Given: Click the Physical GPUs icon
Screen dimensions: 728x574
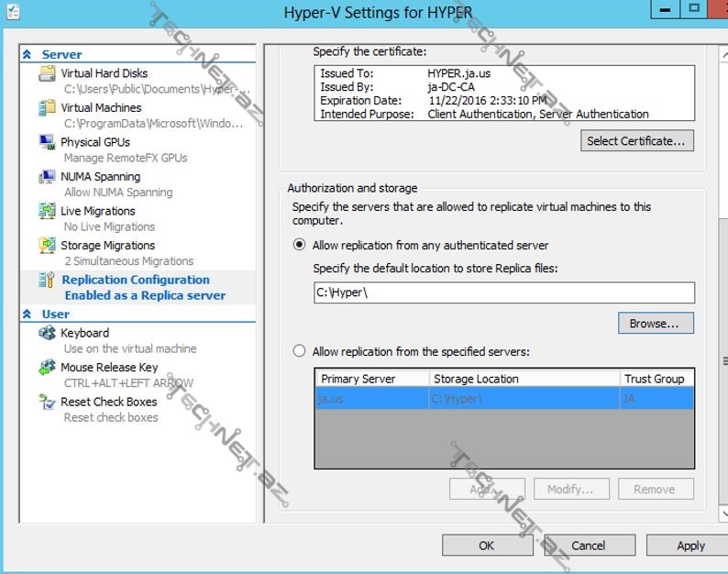Looking at the screenshot, I should [48, 142].
